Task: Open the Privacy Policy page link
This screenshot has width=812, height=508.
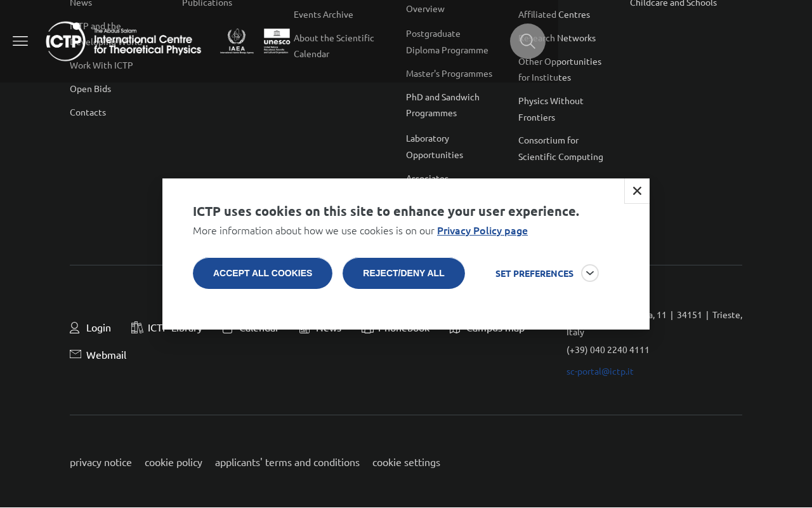Action: tap(482, 231)
